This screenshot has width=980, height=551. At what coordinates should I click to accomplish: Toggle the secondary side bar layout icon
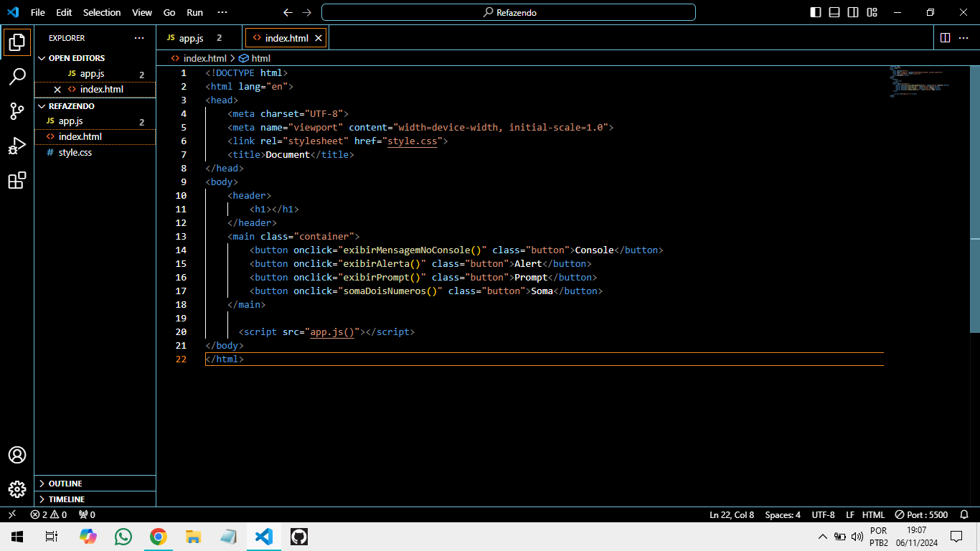(x=853, y=12)
